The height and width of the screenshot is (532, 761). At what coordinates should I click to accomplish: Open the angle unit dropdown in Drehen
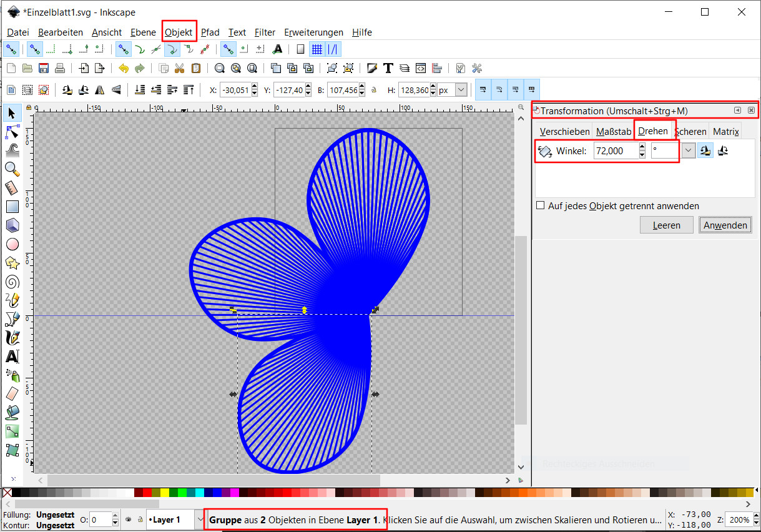coord(688,150)
